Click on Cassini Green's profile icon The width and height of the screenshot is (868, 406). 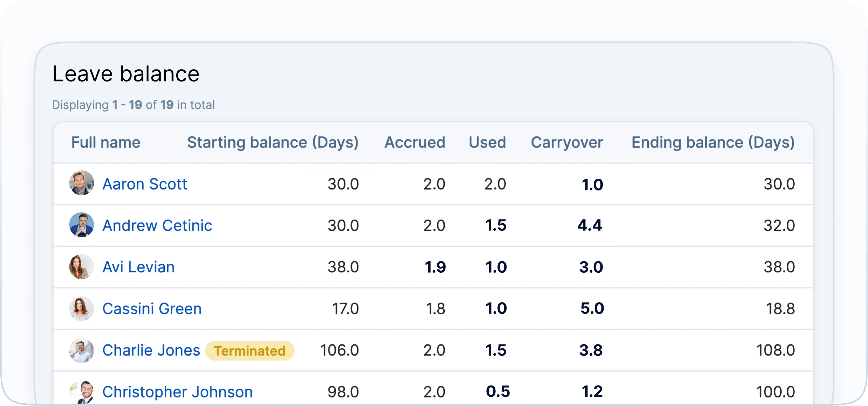[80, 308]
